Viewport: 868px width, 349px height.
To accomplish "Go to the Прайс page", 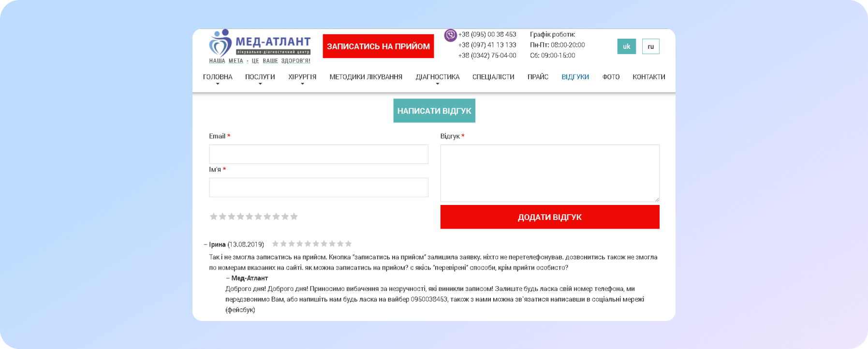I will click(538, 77).
